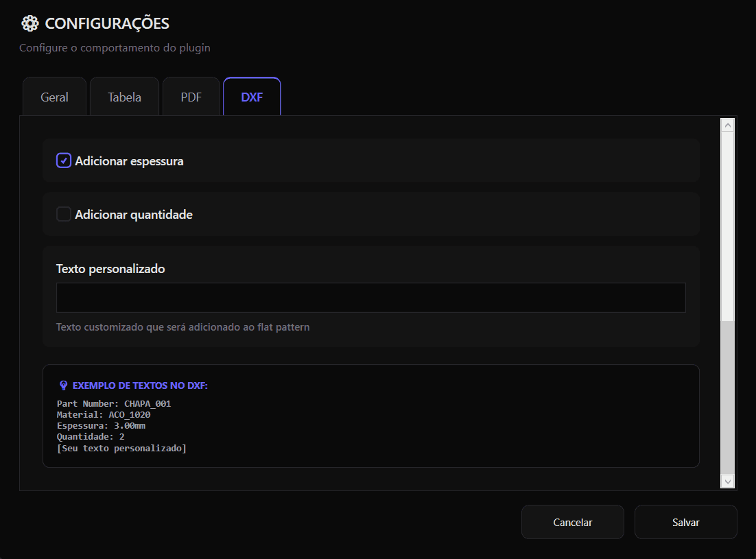The image size is (756, 559).
Task: Uncheck the Adicionar espessura checkbox
Action: click(64, 161)
